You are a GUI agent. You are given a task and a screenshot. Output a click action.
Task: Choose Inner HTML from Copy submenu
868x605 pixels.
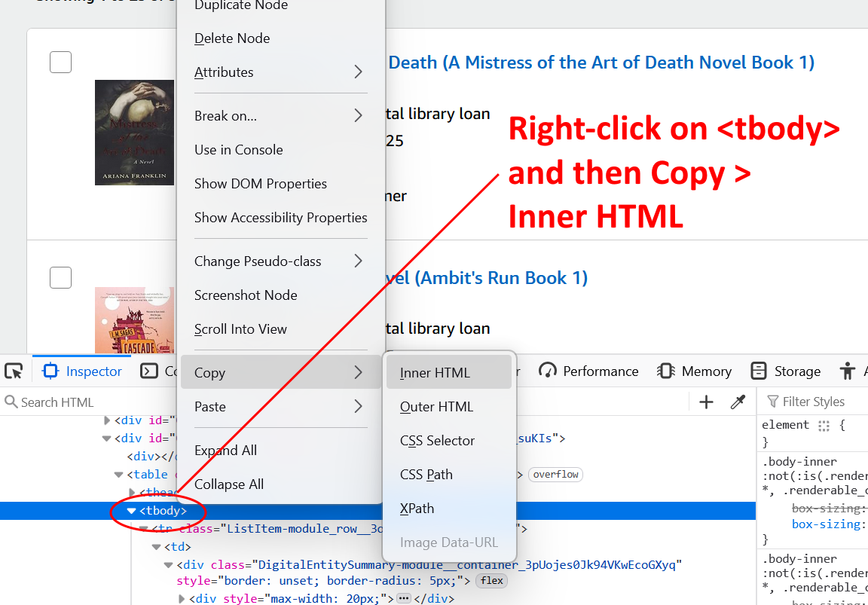coord(449,372)
